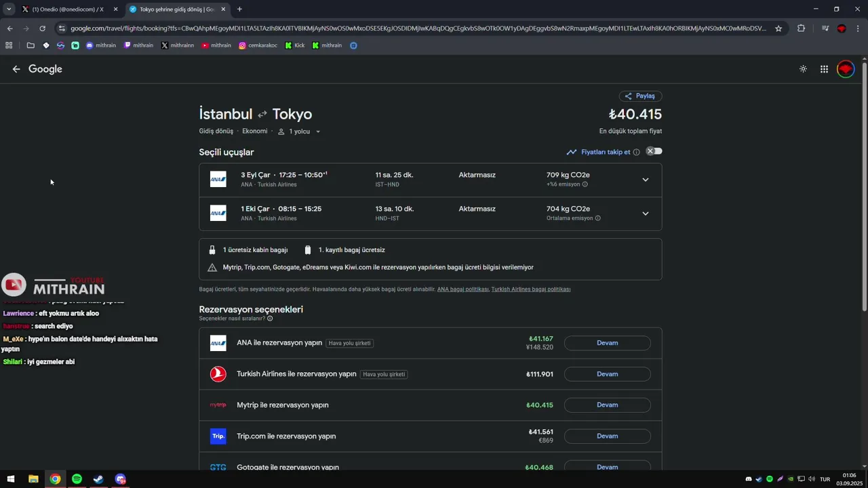Open the X mithrainn bookmark

tap(178, 45)
